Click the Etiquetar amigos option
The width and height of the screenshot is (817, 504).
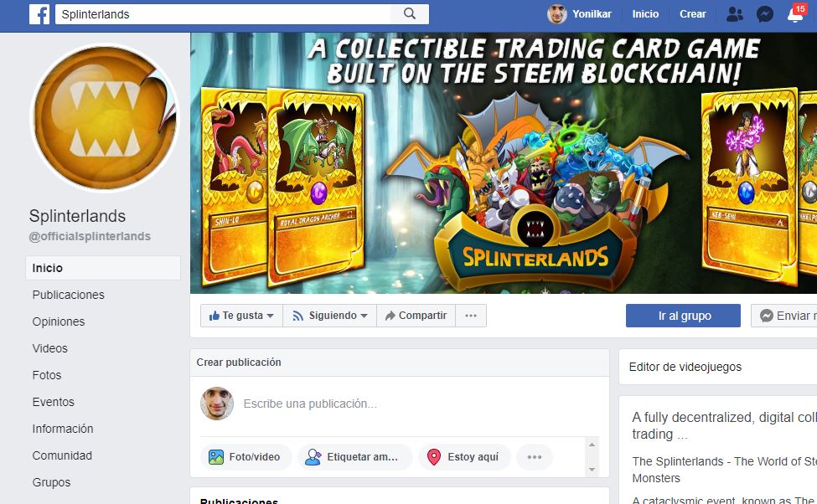pos(354,456)
